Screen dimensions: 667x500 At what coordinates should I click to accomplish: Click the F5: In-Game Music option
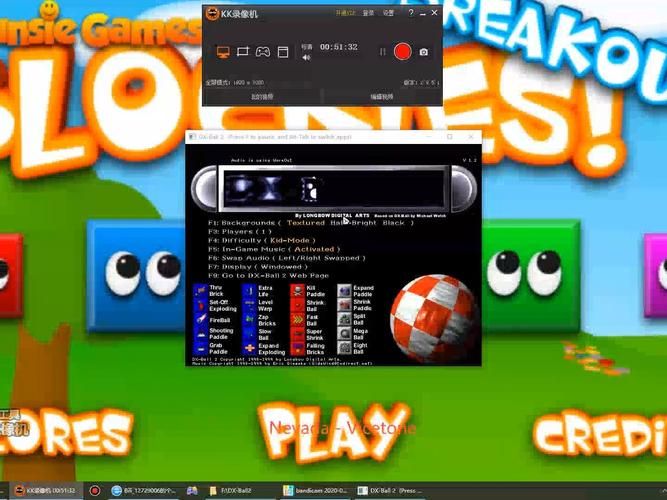pos(274,249)
